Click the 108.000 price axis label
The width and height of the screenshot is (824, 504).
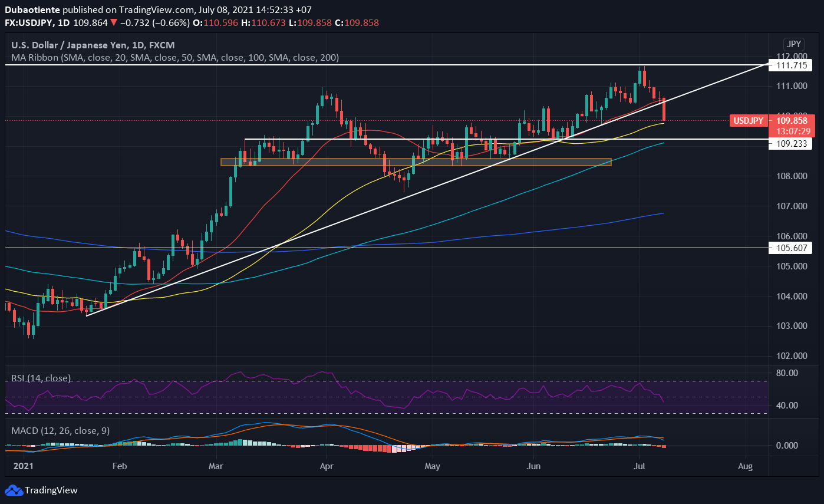(x=793, y=176)
